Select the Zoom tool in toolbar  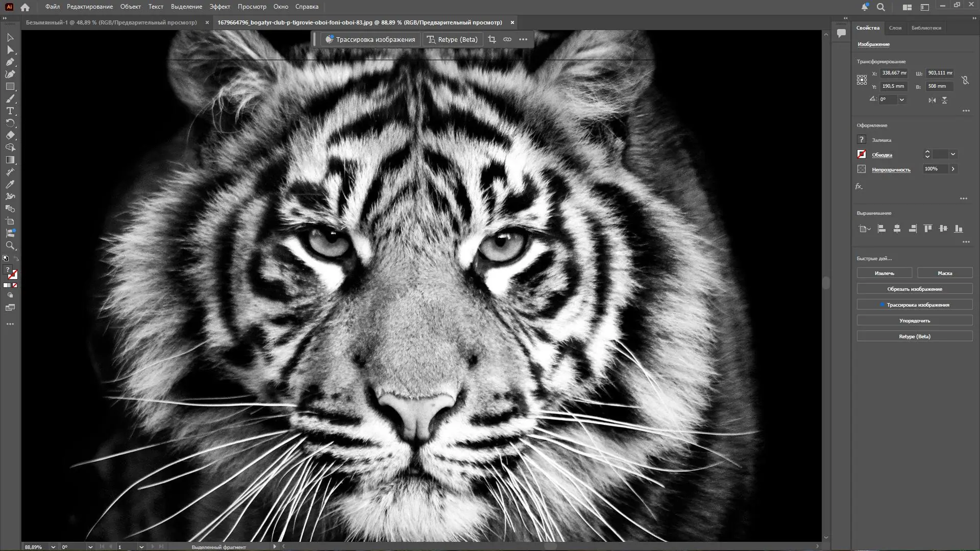tap(10, 246)
